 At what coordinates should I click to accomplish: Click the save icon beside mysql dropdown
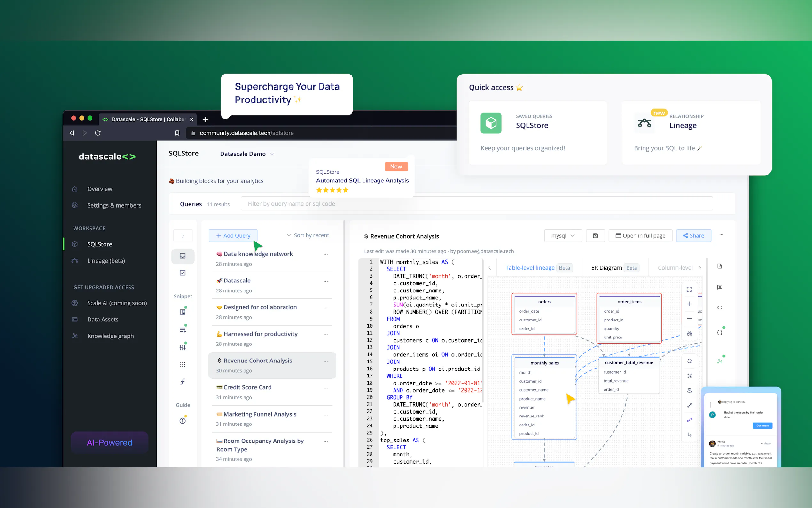click(x=595, y=235)
